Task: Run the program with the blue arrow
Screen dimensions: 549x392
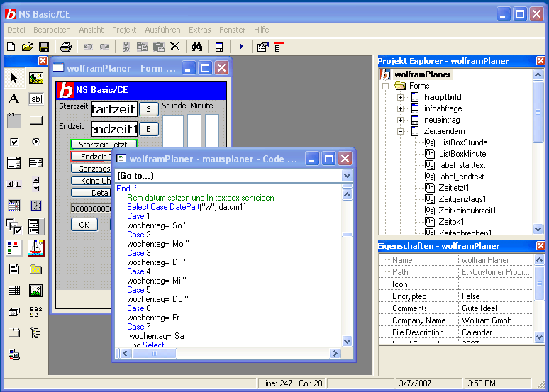Action: pyautogui.click(x=241, y=47)
